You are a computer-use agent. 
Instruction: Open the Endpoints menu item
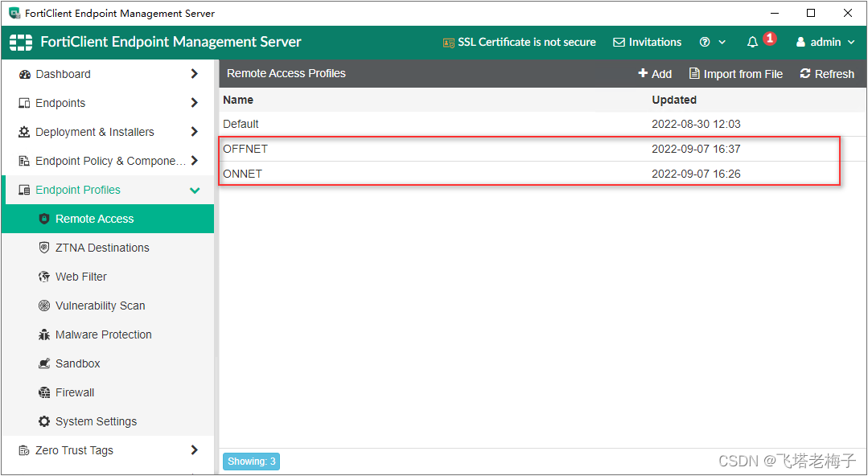pos(107,103)
